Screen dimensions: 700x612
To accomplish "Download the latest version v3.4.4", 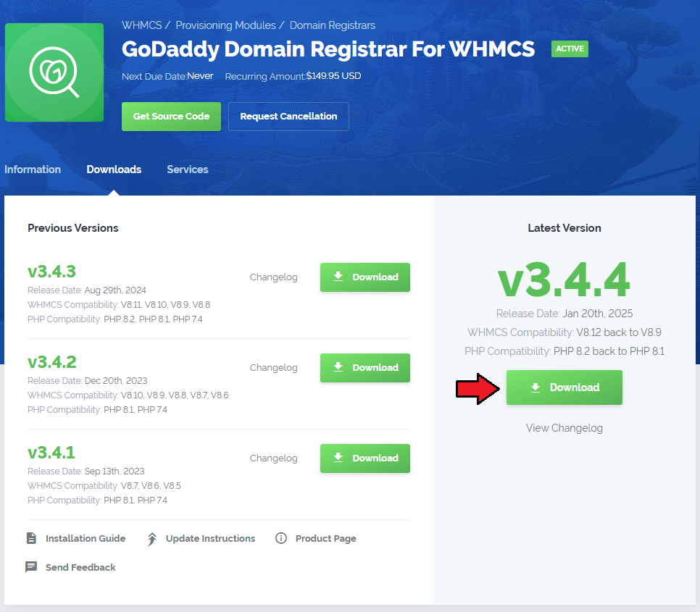I will point(564,387).
